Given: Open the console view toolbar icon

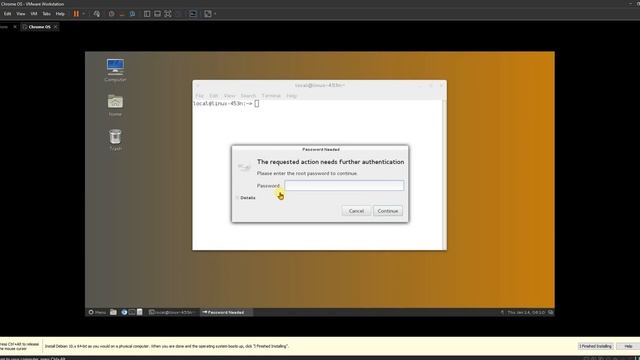Looking at the screenshot, I should click(193, 14).
